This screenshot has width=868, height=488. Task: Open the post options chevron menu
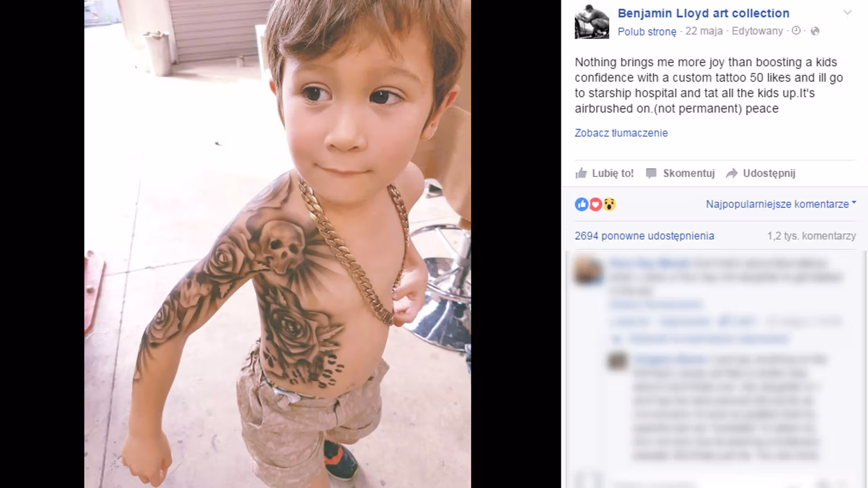pyautogui.click(x=848, y=13)
